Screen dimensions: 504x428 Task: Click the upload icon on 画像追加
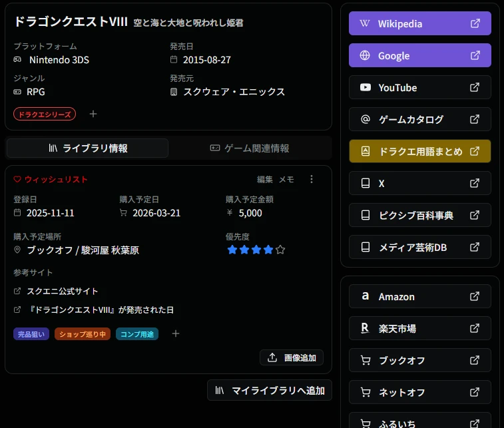(x=272, y=357)
